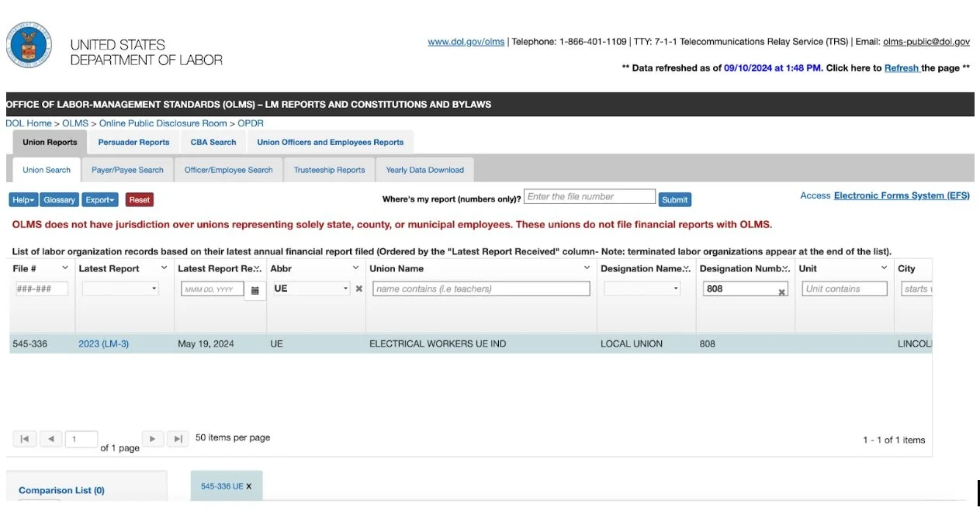Open the CBA Search tab
This screenshot has height=518, width=980.
(x=213, y=142)
